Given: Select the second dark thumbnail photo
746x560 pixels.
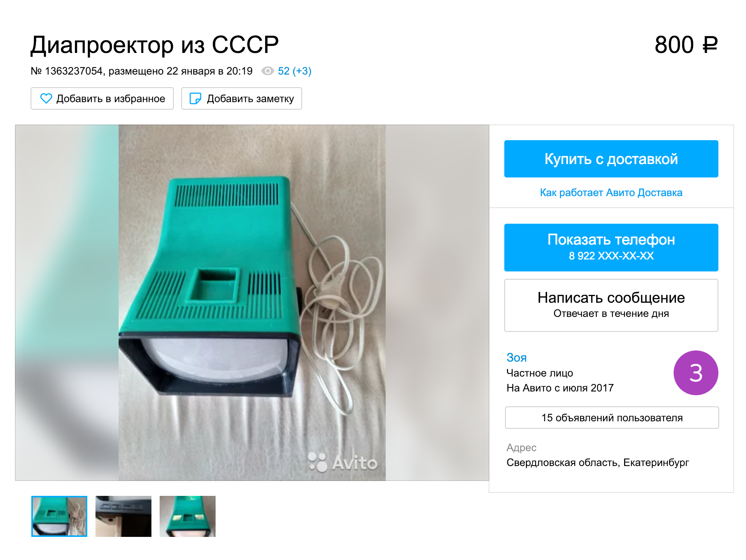Looking at the screenshot, I should click(123, 516).
